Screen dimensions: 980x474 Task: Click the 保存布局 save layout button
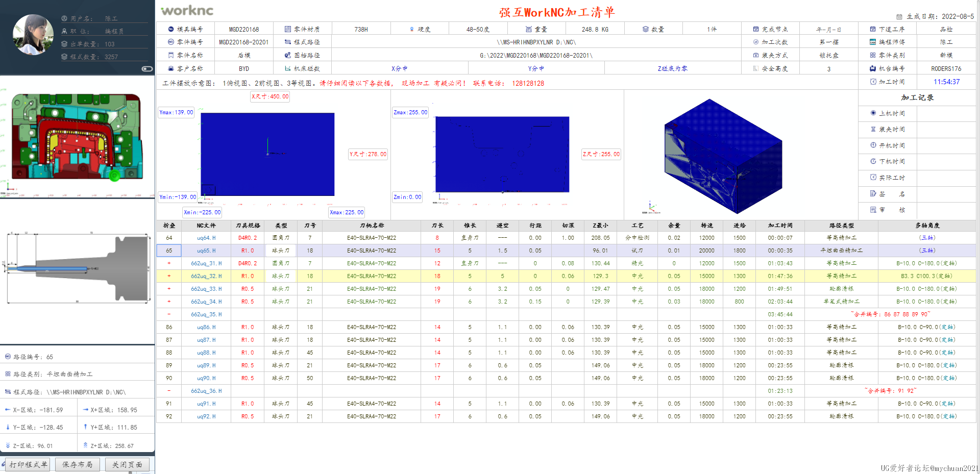click(78, 464)
